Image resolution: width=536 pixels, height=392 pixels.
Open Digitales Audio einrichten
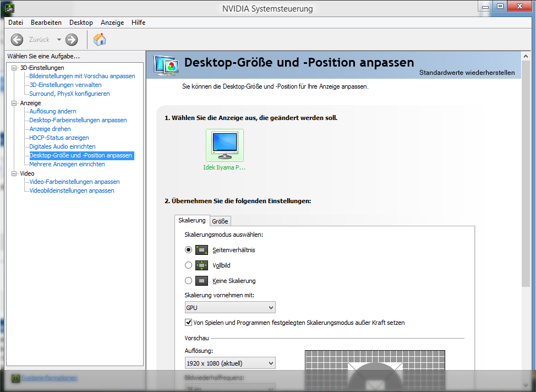click(x=62, y=146)
